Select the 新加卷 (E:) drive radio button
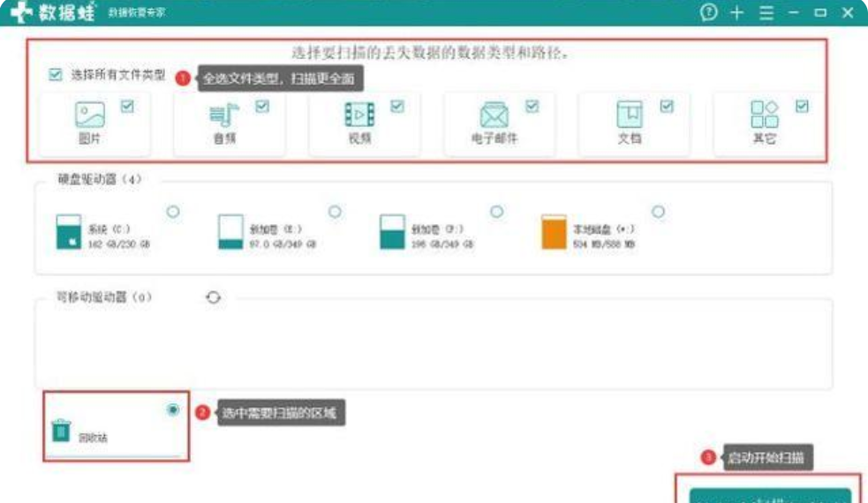Viewport: 868px width, 503px height. [335, 212]
